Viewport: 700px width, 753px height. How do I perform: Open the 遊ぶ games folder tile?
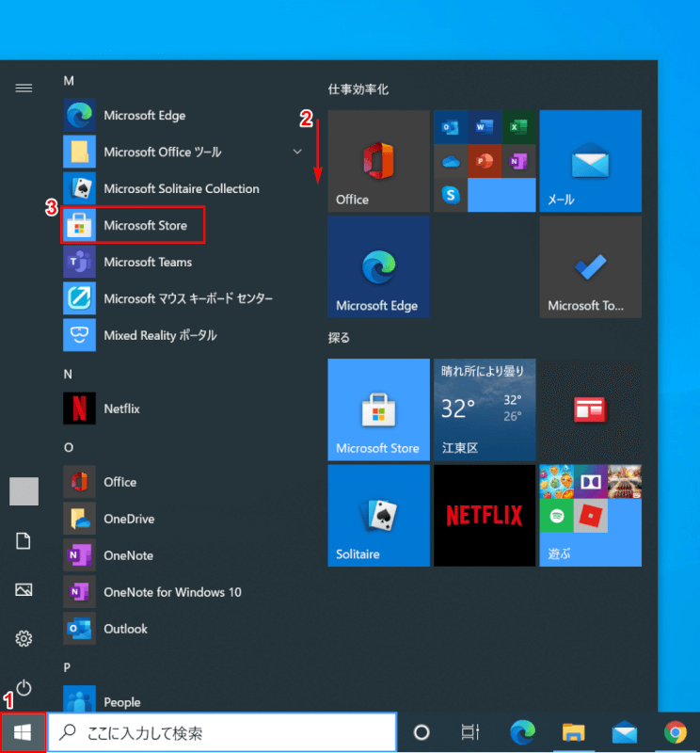tap(591, 515)
